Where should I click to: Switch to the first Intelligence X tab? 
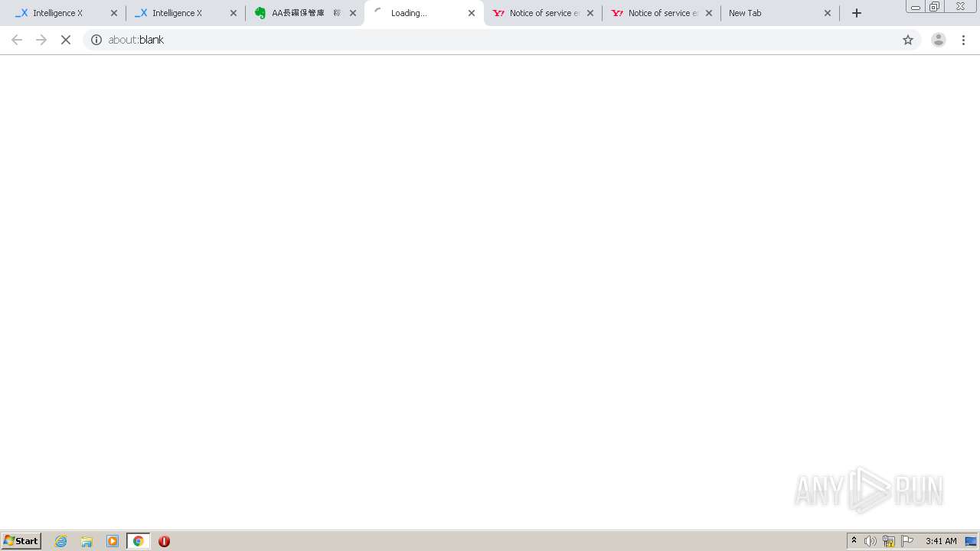[x=65, y=13]
